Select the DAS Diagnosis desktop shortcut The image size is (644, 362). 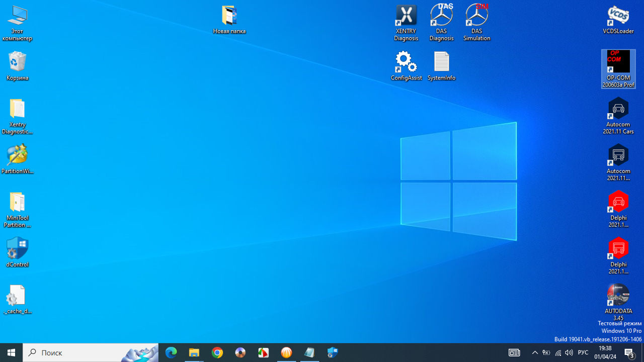441,22
